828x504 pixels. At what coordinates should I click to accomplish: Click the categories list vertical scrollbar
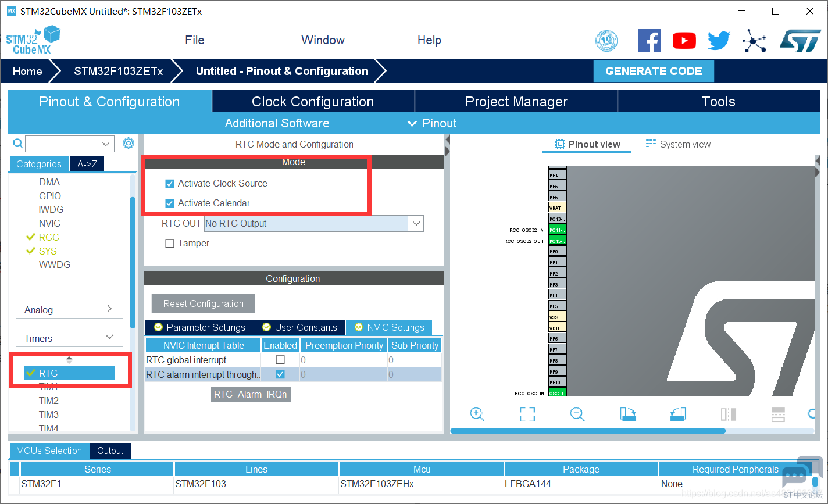click(133, 263)
